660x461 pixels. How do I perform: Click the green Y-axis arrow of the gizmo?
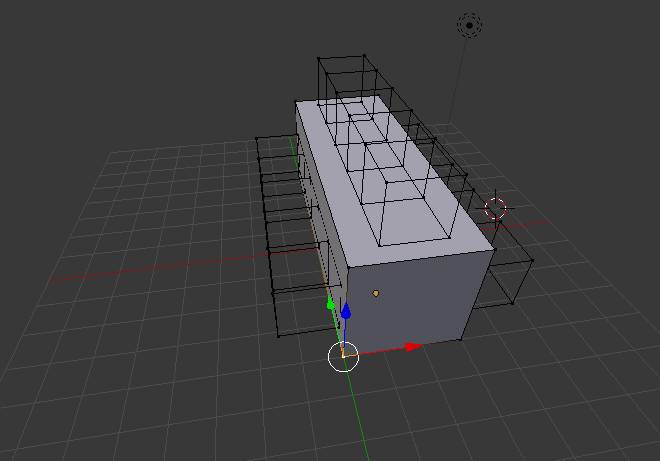[x=331, y=303]
